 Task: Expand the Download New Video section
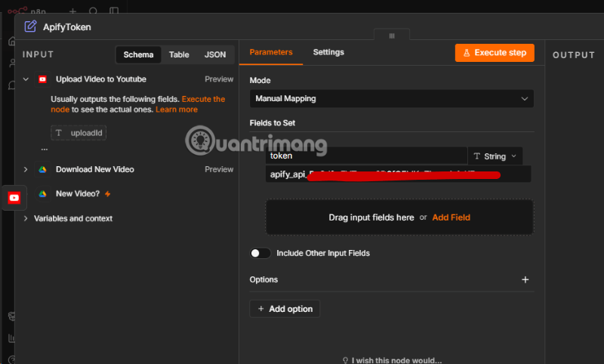pos(26,169)
